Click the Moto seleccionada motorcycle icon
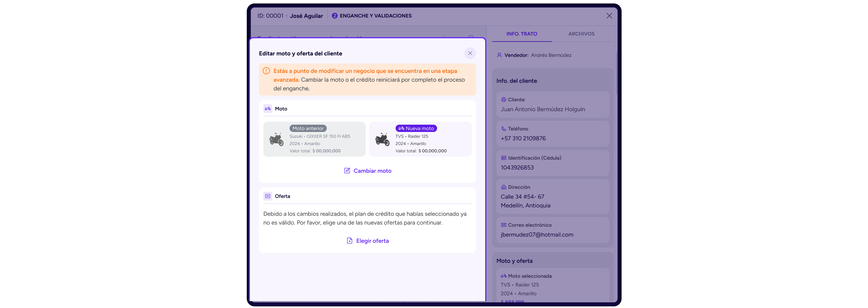868x308 pixels. coord(503,276)
